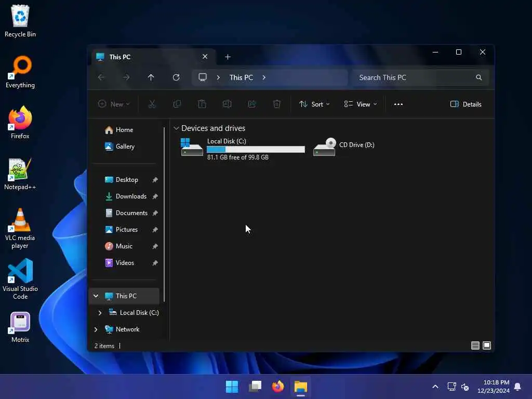
Task: Open the See more ellipsis menu
Action: (x=398, y=104)
